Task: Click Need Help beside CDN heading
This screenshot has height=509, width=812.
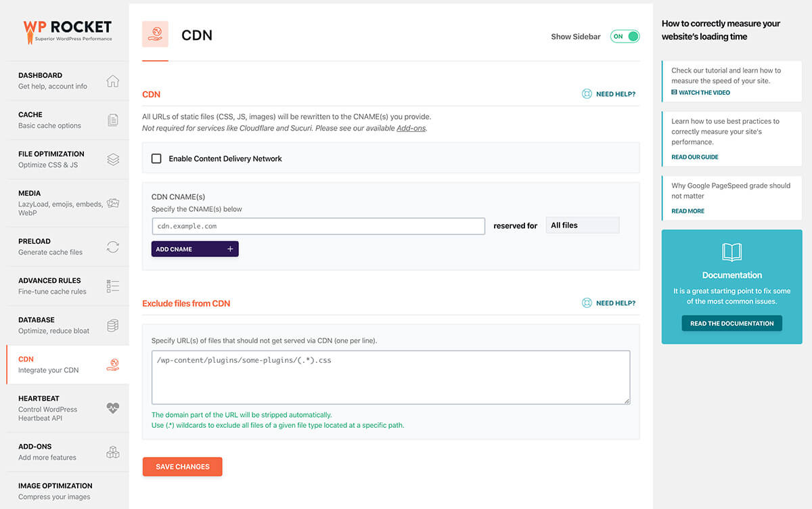Action: coord(609,94)
